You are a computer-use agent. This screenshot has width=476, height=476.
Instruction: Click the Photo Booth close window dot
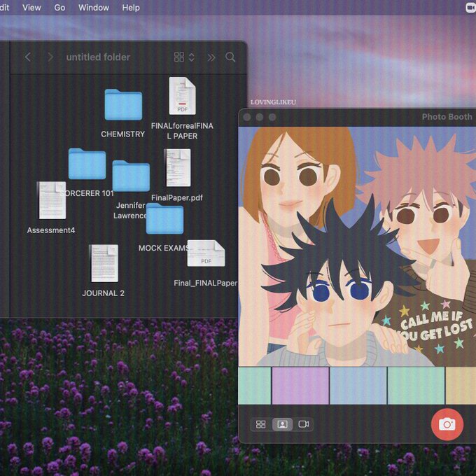pyautogui.click(x=247, y=117)
